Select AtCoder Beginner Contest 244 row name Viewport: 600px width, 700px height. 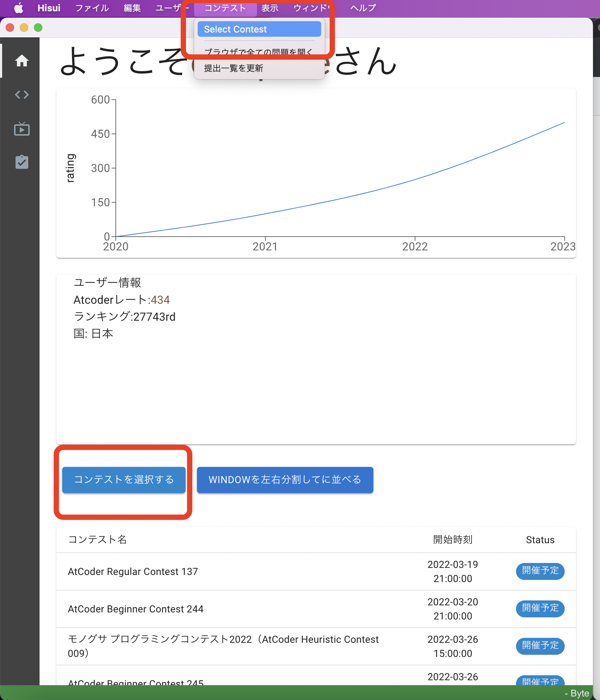136,609
